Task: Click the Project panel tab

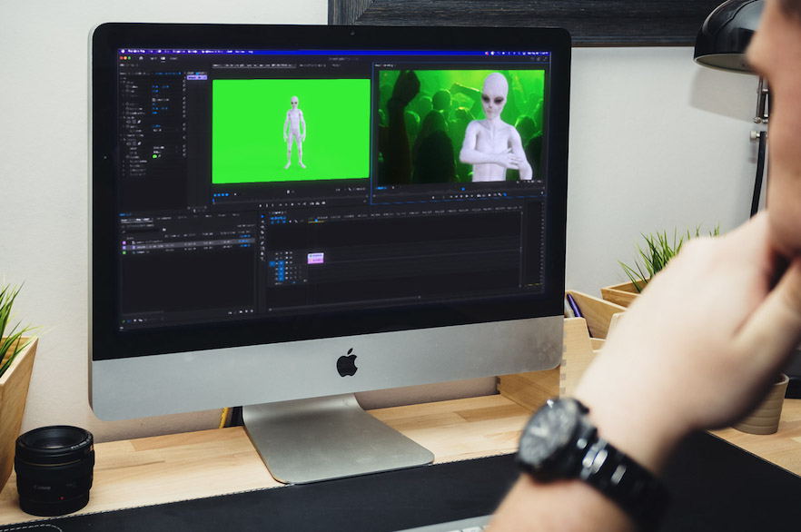Action: point(137,220)
